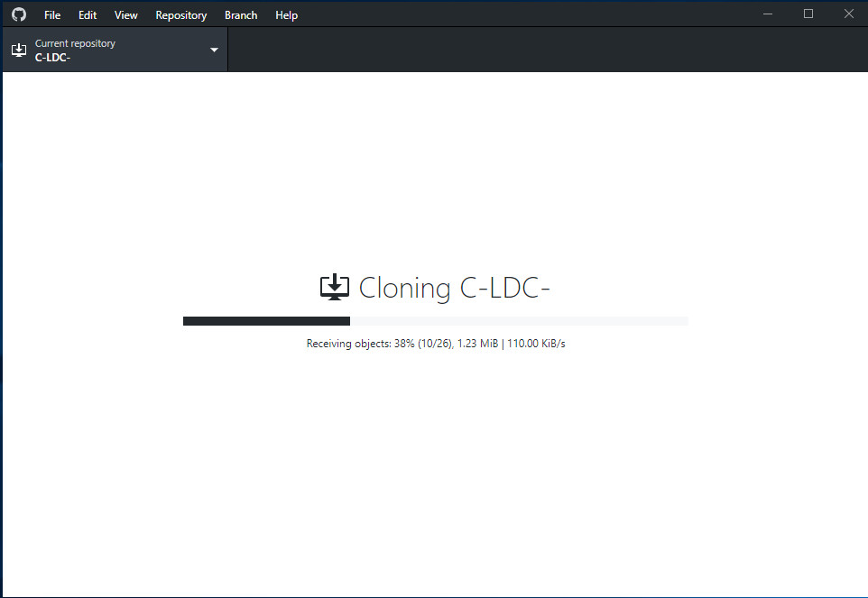The image size is (868, 598).
Task: Maximize the GitHub Desktop window
Action: [x=808, y=14]
